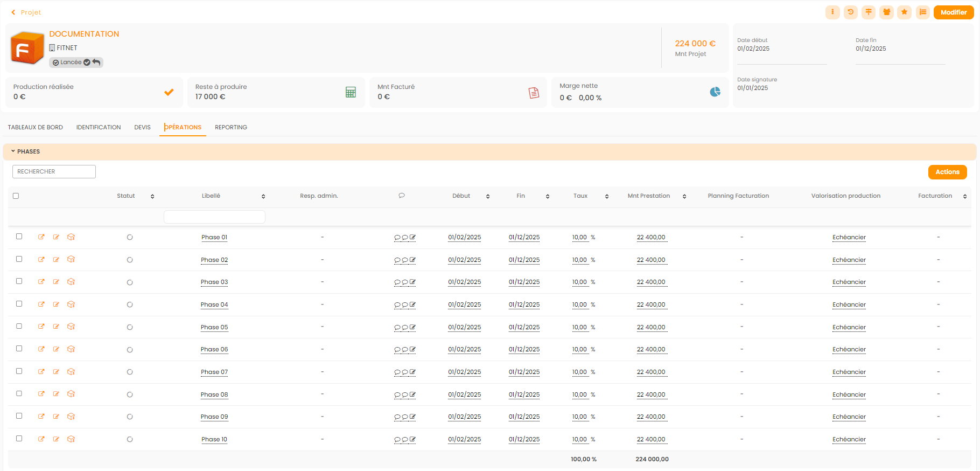980x471 pixels.
Task: Select the Phase 10 row checkbox
Action: (19, 439)
